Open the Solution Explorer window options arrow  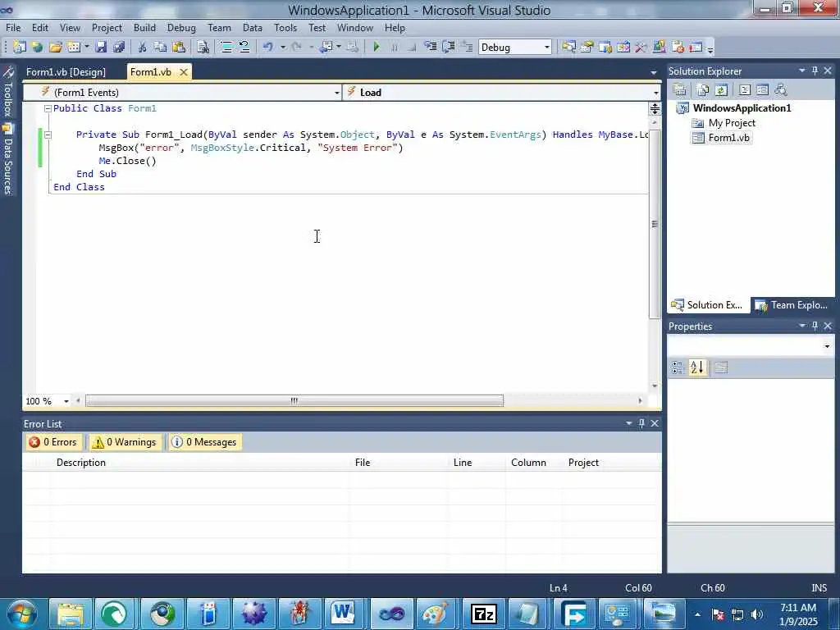[802, 71]
